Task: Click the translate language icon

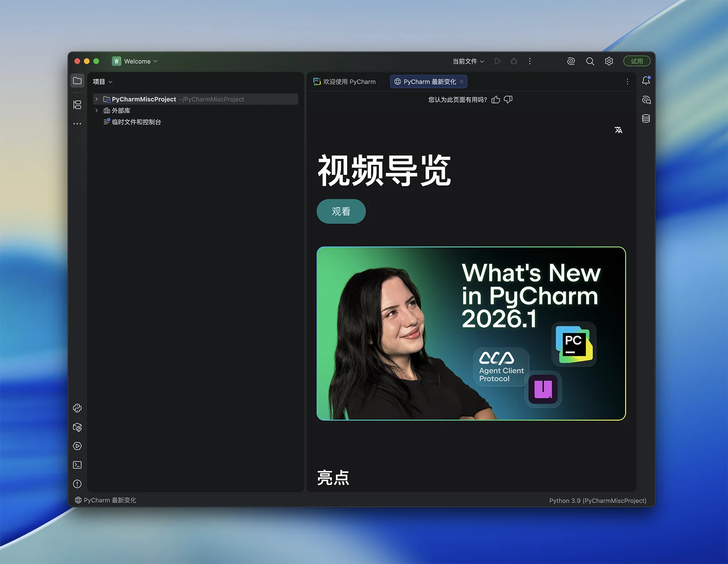Action: point(618,130)
